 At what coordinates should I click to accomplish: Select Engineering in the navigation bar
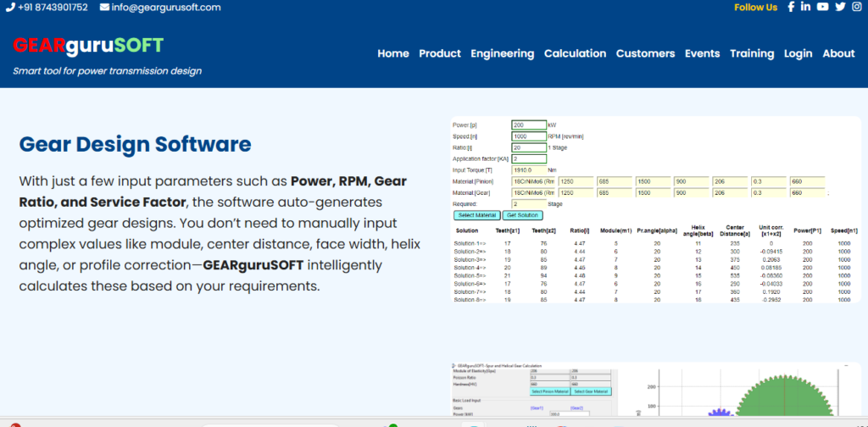coord(502,53)
